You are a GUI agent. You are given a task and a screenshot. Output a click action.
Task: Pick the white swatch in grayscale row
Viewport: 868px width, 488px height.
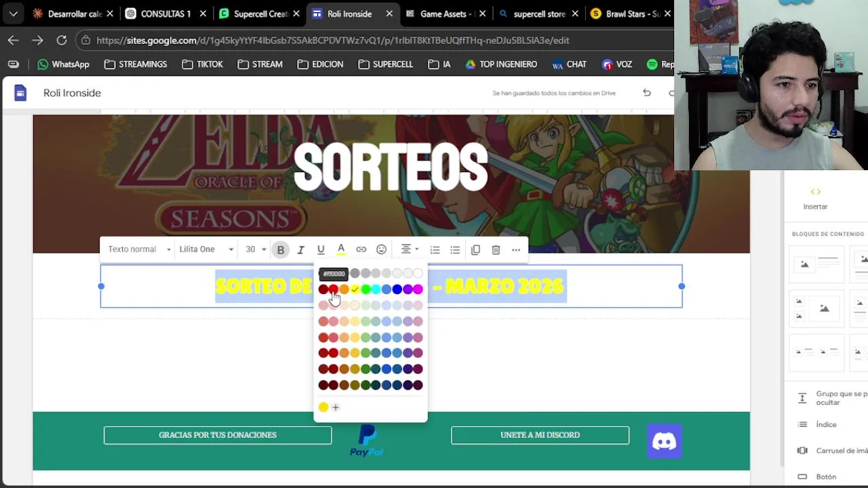click(x=418, y=273)
